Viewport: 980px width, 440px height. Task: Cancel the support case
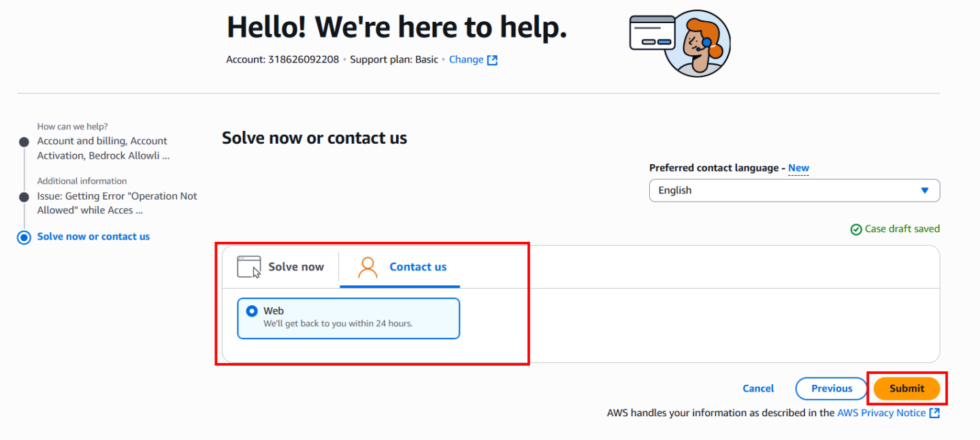758,388
